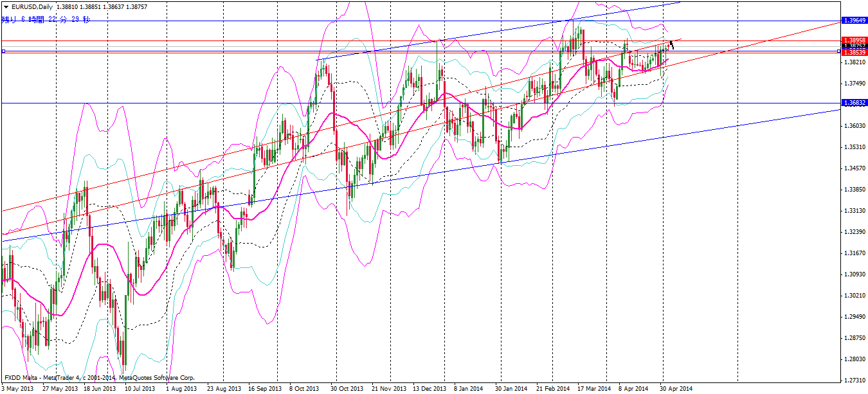Click the 1.31670 price scale value
Viewport: 868px width, 394px height.
854,253
